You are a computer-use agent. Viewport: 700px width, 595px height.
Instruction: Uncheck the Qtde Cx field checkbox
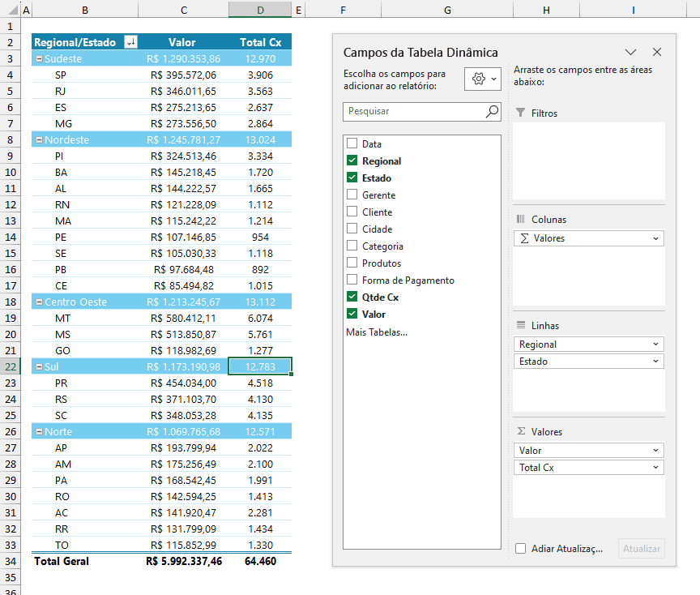[352, 297]
